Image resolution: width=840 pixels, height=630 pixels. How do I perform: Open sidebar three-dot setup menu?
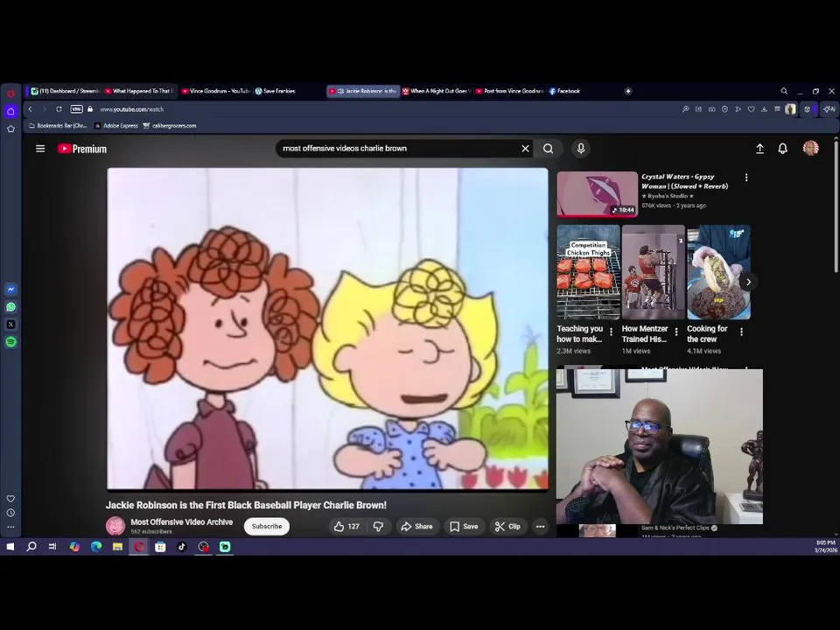tap(10, 527)
